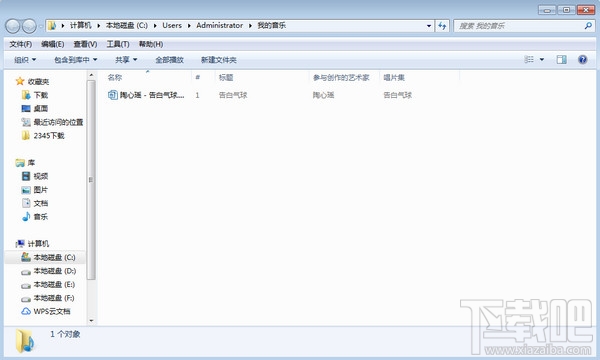
Task: Change view using the view layout icon
Action: [x=529, y=59]
